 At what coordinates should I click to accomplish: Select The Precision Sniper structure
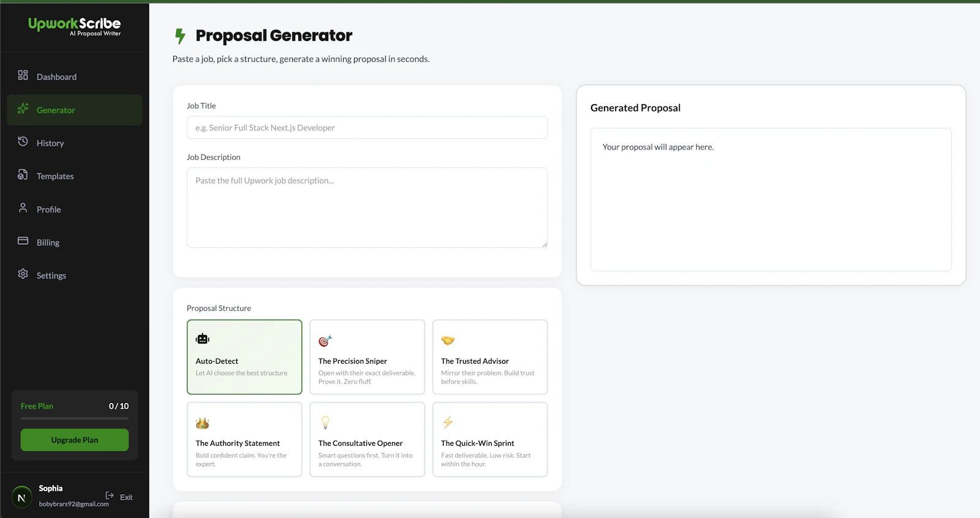pyautogui.click(x=367, y=357)
